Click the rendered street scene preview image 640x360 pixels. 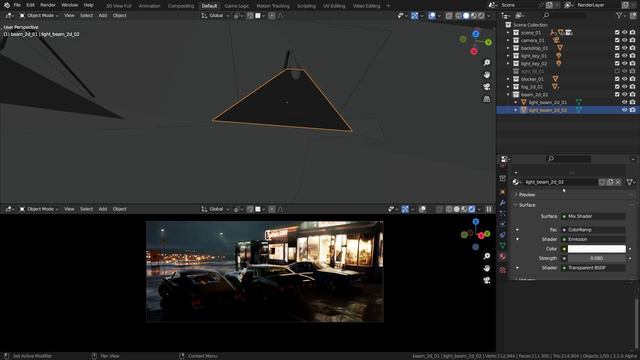[264, 271]
